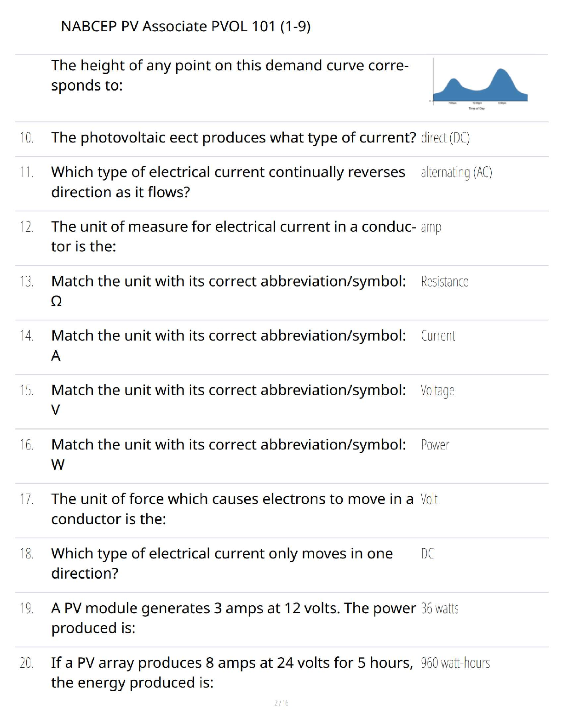
Task: Click the answer "Power"
Action: [435, 445]
